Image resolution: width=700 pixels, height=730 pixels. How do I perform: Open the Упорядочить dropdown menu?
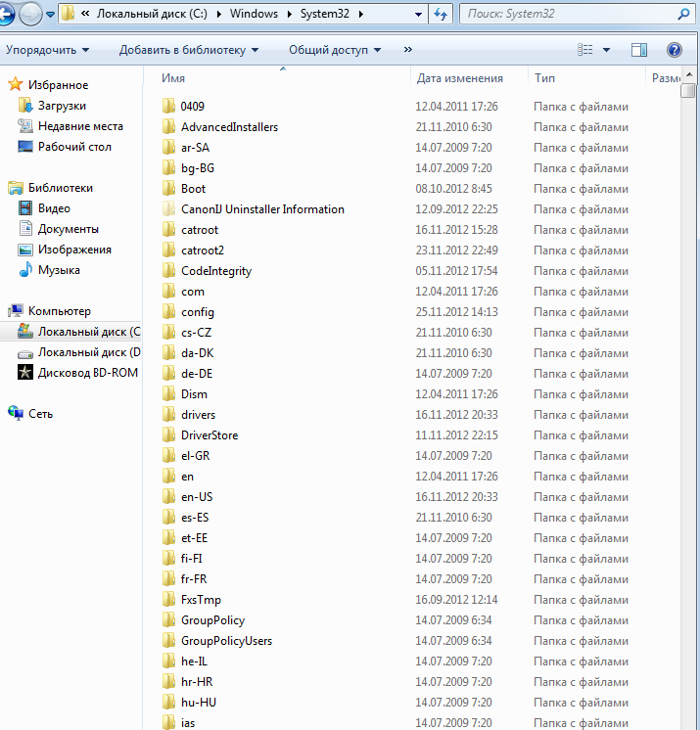(x=47, y=50)
